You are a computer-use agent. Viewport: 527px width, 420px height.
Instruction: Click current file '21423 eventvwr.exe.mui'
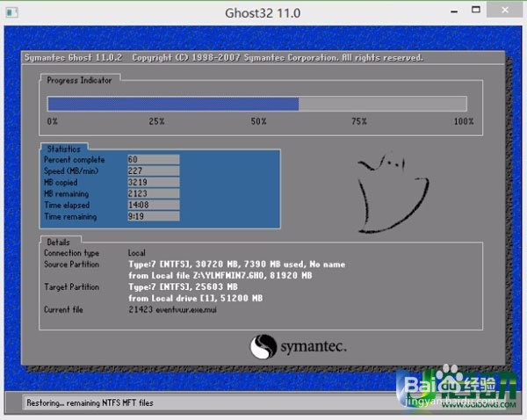[172, 309]
